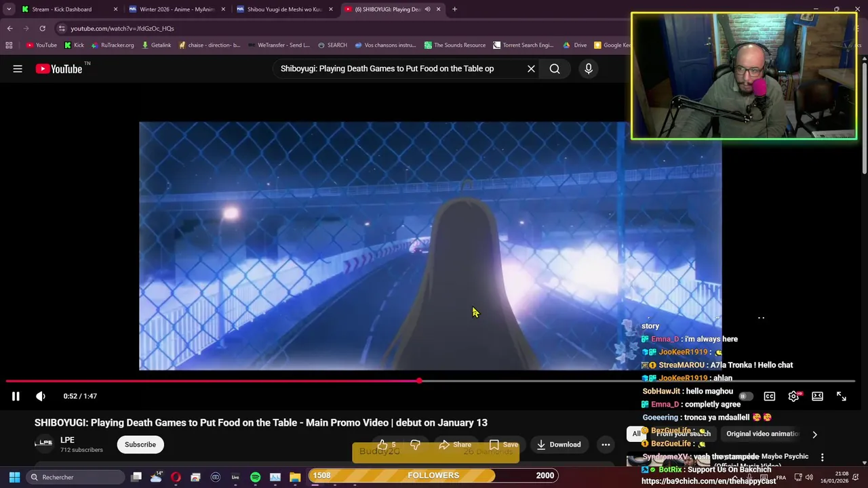Switch to theater mode view

pos(817,396)
